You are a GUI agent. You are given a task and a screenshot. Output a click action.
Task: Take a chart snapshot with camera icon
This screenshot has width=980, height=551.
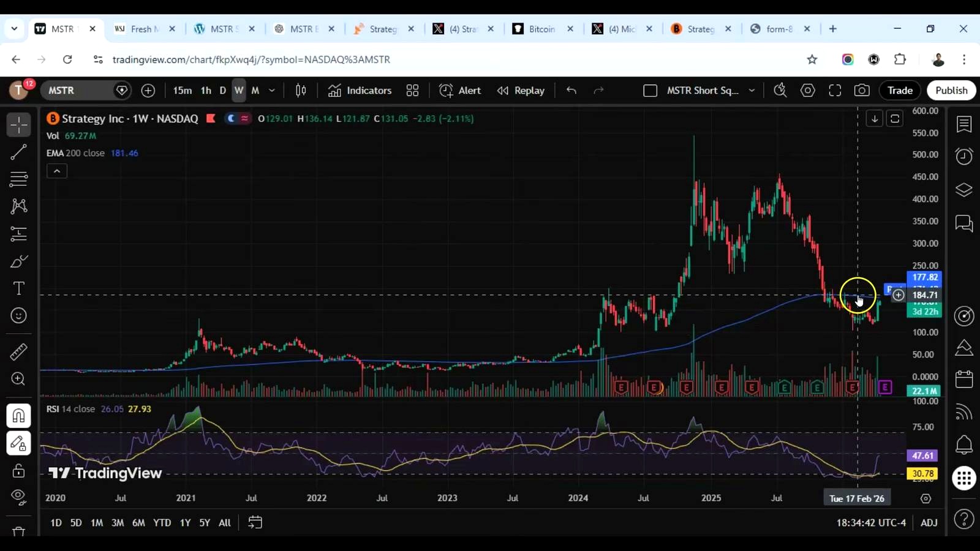pos(862,91)
